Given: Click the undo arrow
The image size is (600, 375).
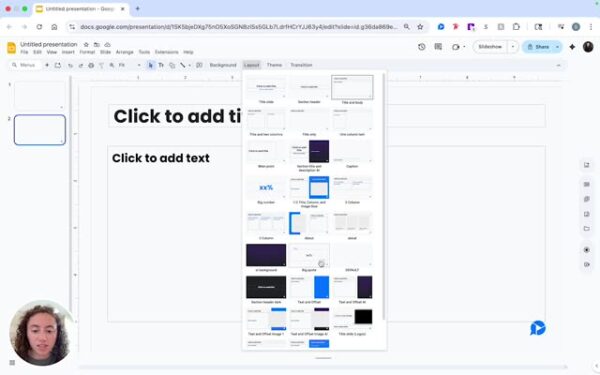Looking at the screenshot, I should click(70, 65).
